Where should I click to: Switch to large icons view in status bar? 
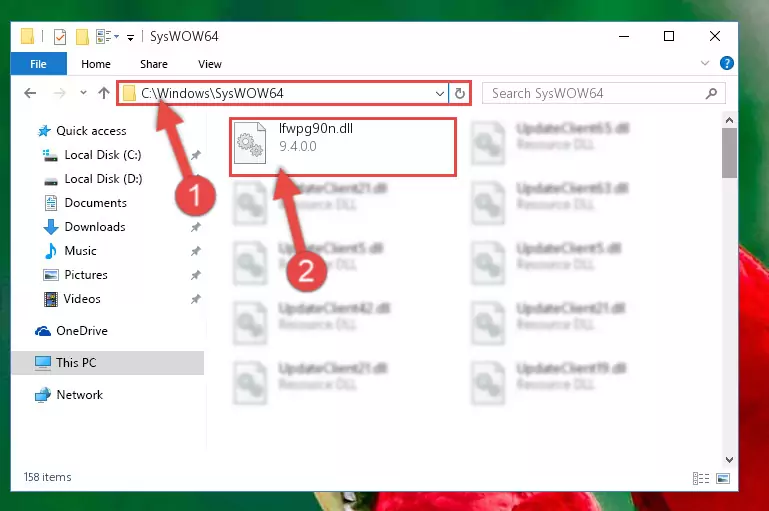coord(723,478)
